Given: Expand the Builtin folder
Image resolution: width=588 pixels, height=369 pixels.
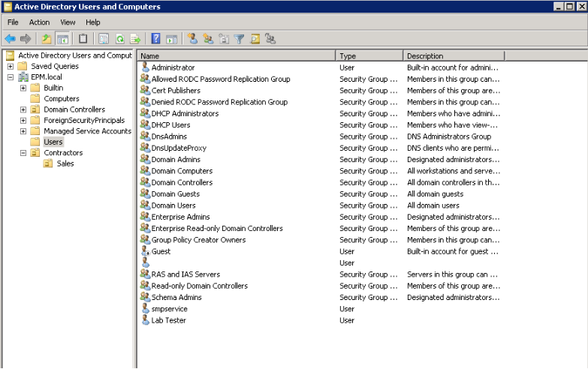Looking at the screenshot, I should 24,88.
